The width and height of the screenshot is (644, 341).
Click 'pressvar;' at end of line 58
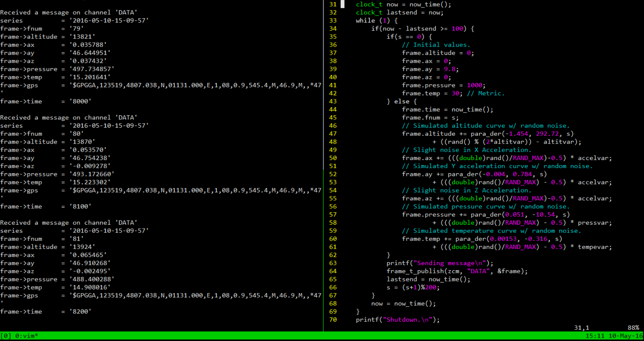[x=595, y=223]
